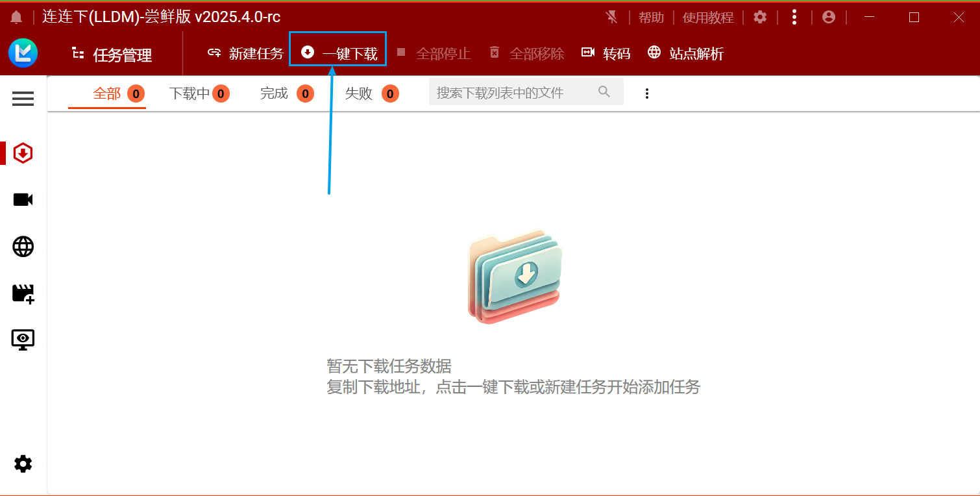Open the three-dot menu next to the search box
The height and width of the screenshot is (496, 980).
tap(647, 93)
